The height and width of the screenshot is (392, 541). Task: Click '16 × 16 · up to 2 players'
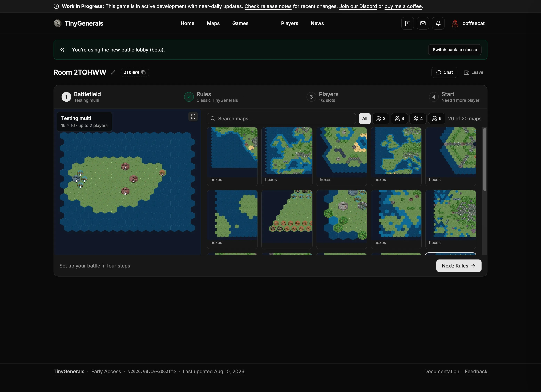click(84, 126)
